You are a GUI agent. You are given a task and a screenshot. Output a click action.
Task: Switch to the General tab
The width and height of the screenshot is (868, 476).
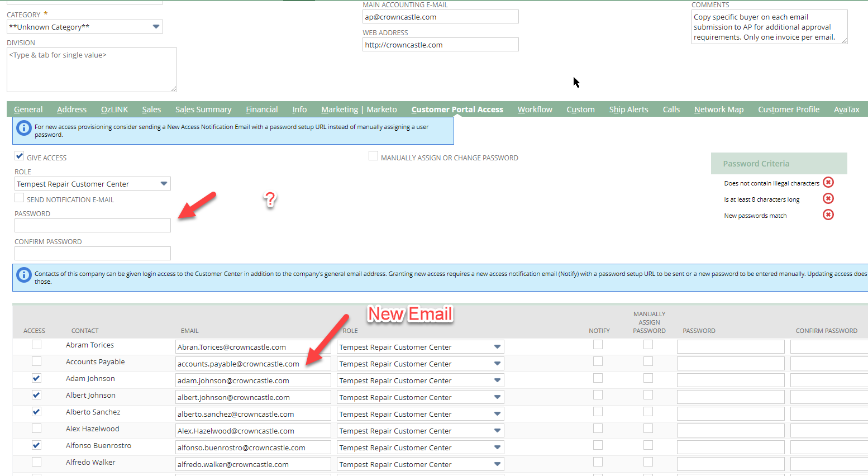[x=28, y=110]
